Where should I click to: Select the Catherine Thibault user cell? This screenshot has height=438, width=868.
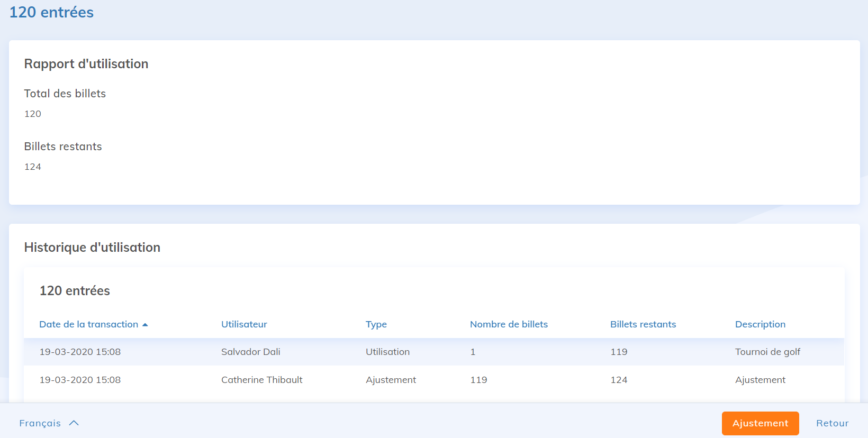[x=261, y=380]
